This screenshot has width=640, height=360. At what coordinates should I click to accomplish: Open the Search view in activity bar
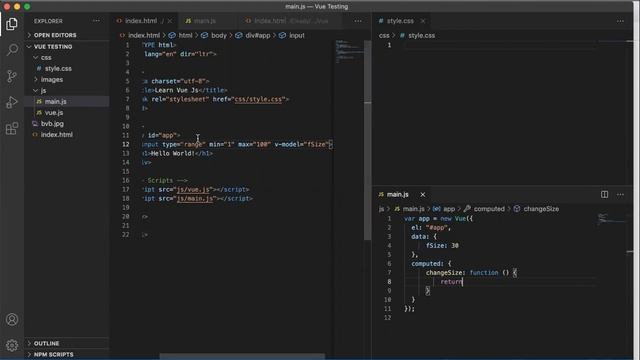pyautogui.click(x=12, y=50)
